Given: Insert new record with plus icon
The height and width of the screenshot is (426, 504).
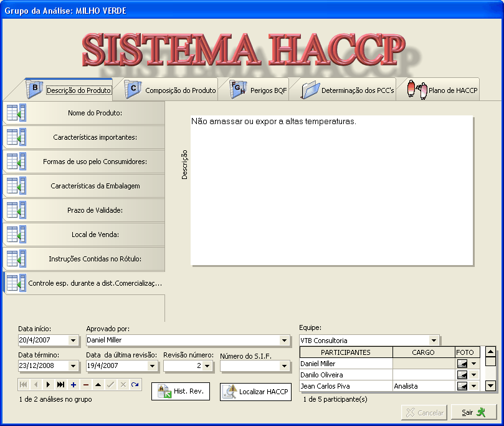Looking at the screenshot, I should (x=74, y=384).
